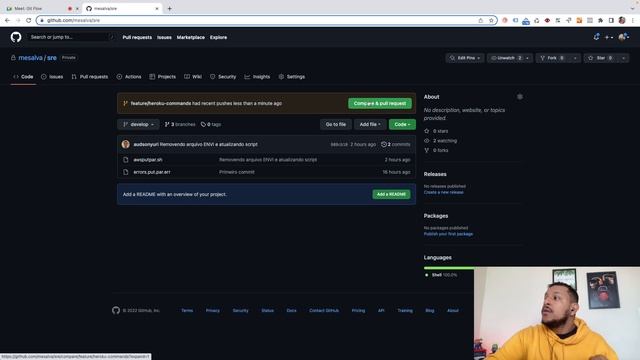
Task: Open the 0 tags link
Action: [211, 124]
